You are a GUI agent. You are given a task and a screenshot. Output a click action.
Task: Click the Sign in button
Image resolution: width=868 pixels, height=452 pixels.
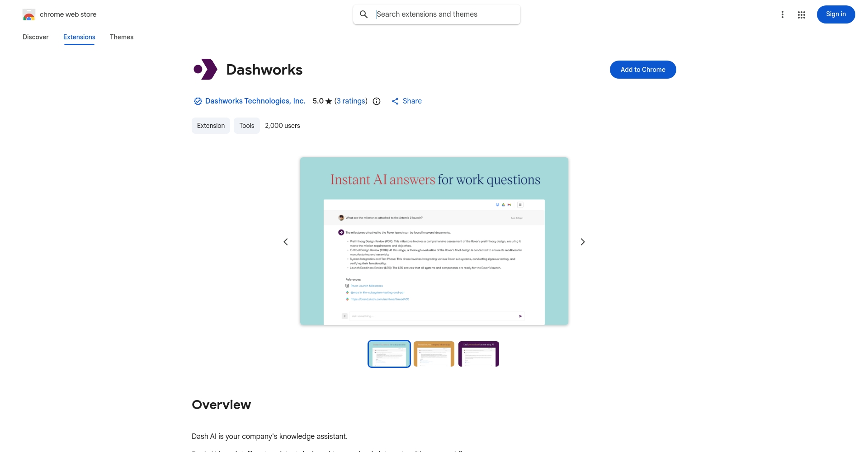pos(835,14)
